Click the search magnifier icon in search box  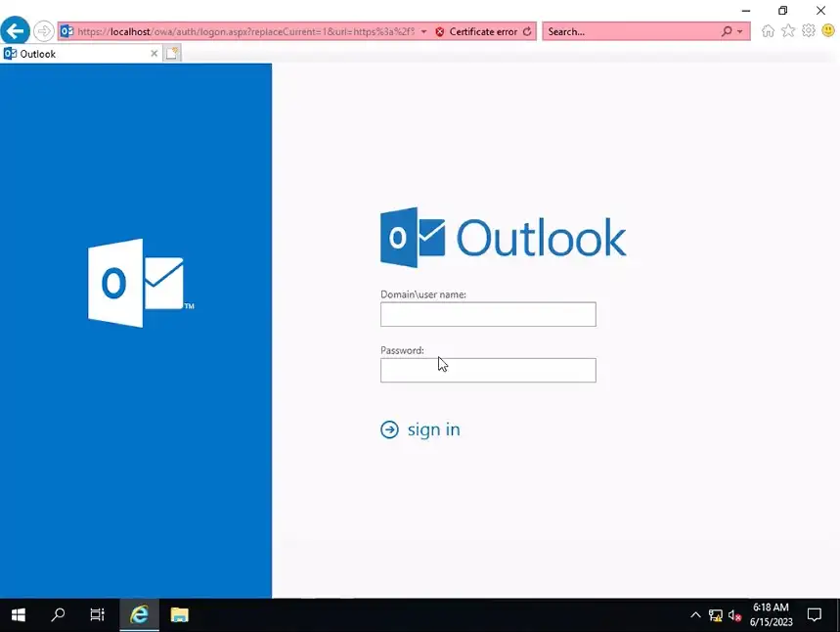727,31
